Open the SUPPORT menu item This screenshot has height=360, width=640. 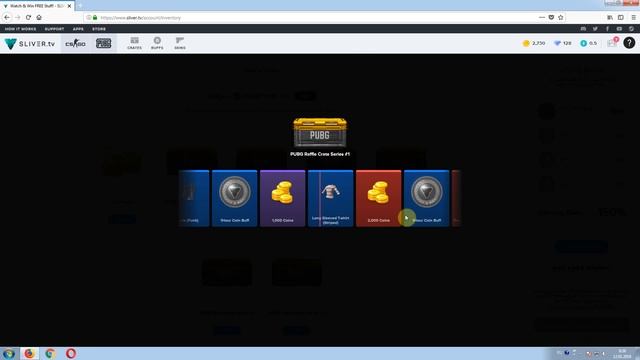pyautogui.click(x=54, y=29)
